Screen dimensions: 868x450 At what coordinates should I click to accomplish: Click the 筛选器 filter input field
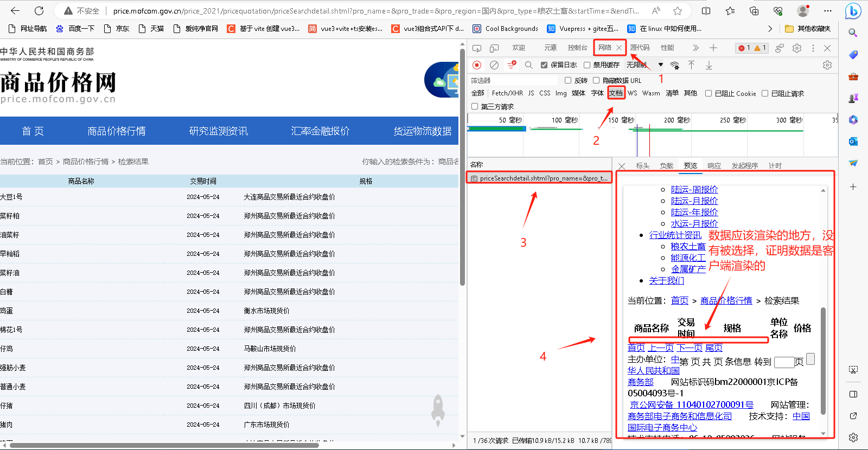coord(513,80)
